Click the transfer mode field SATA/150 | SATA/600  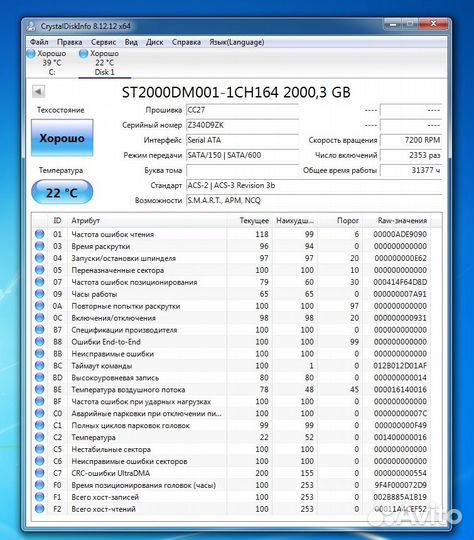pyautogui.click(x=242, y=155)
